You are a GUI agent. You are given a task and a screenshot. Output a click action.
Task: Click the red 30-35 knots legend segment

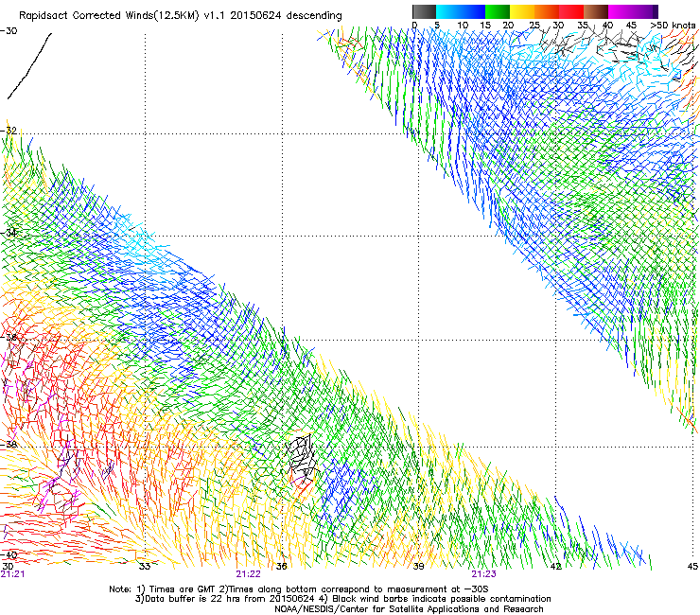tap(571, 11)
